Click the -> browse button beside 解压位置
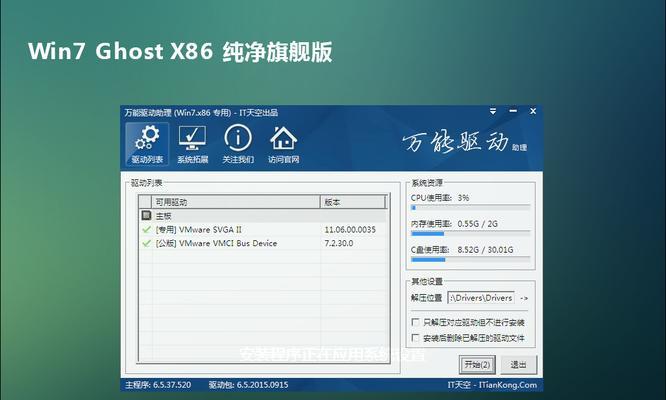Image resolution: width=666 pixels, height=400 pixels. (x=524, y=298)
